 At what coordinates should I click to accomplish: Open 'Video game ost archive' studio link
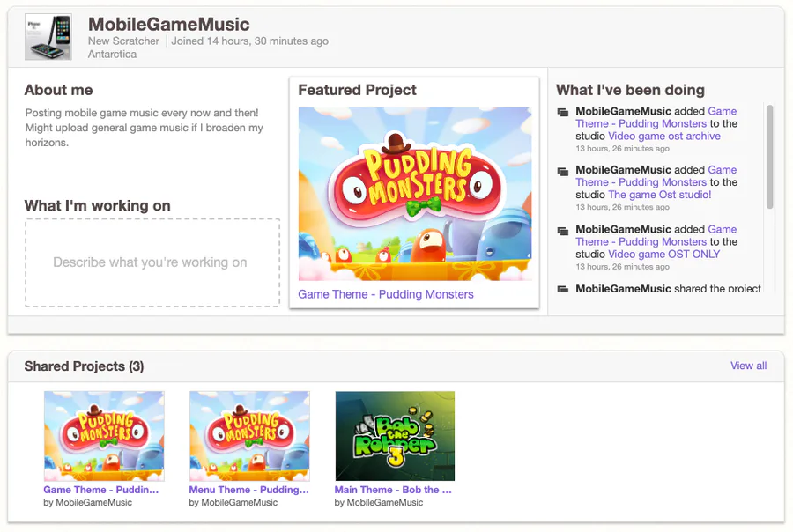coord(664,136)
